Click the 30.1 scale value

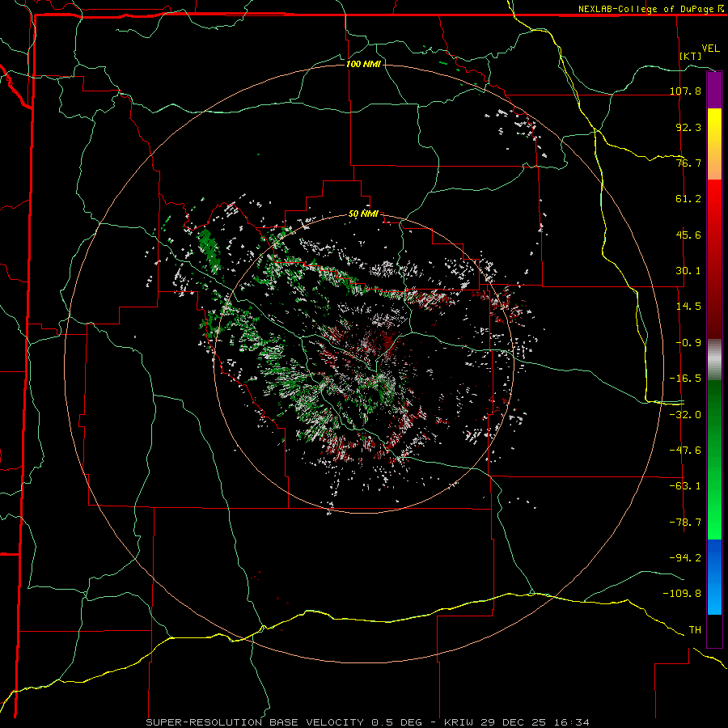(688, 271)
